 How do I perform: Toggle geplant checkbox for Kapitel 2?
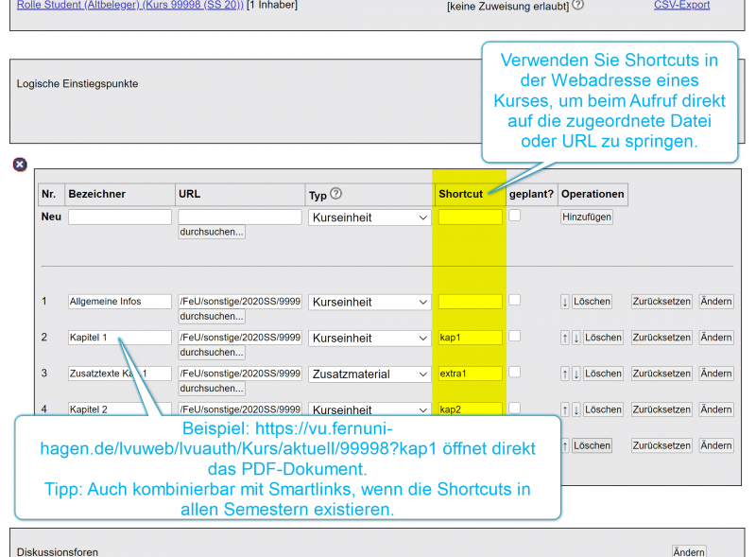(515, 408)
